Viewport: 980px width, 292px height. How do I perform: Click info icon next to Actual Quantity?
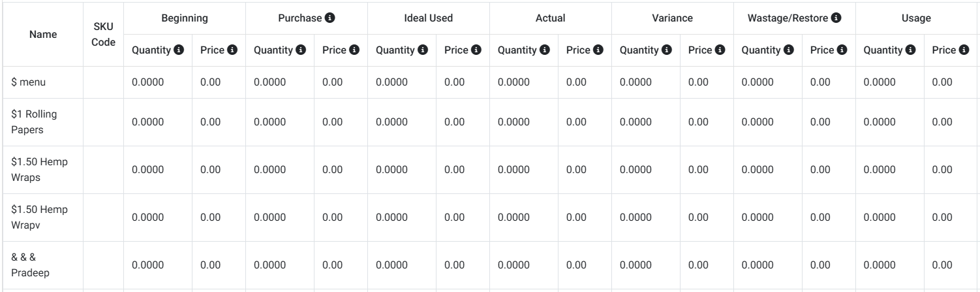coord(545,50)
